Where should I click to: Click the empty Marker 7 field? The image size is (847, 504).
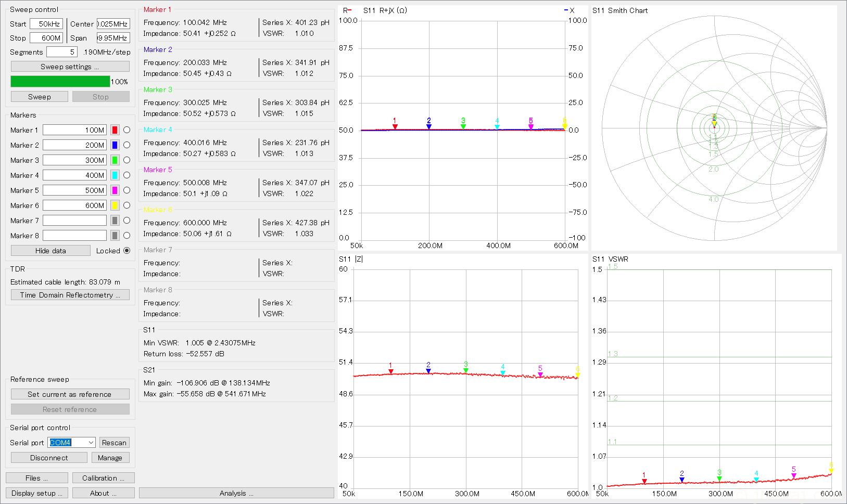[x=74, y=221]
